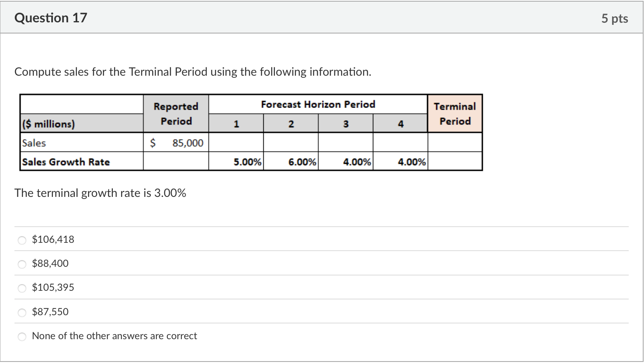Screen dimensions: 644x364
Task: Click the period 2 column header
Action: tap(291, 123)
